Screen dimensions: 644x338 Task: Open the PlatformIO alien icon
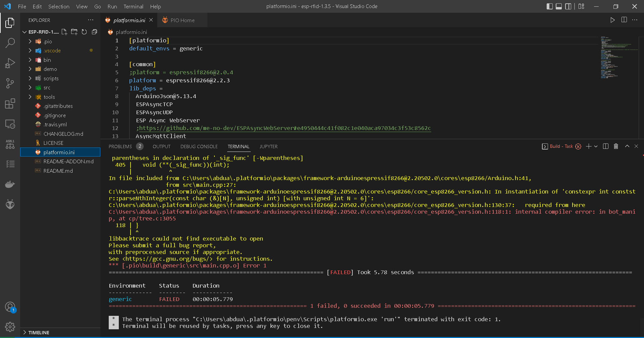[x=10, y=204]
